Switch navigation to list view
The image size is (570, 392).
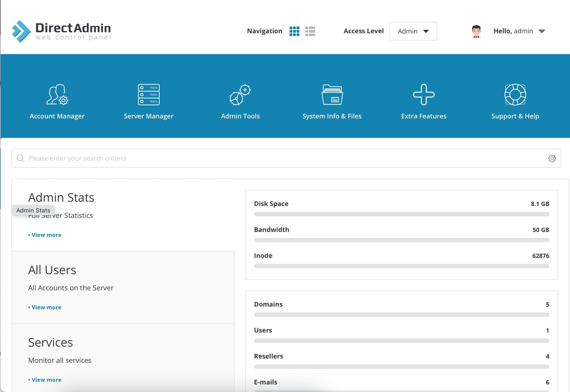click(310, 31)
